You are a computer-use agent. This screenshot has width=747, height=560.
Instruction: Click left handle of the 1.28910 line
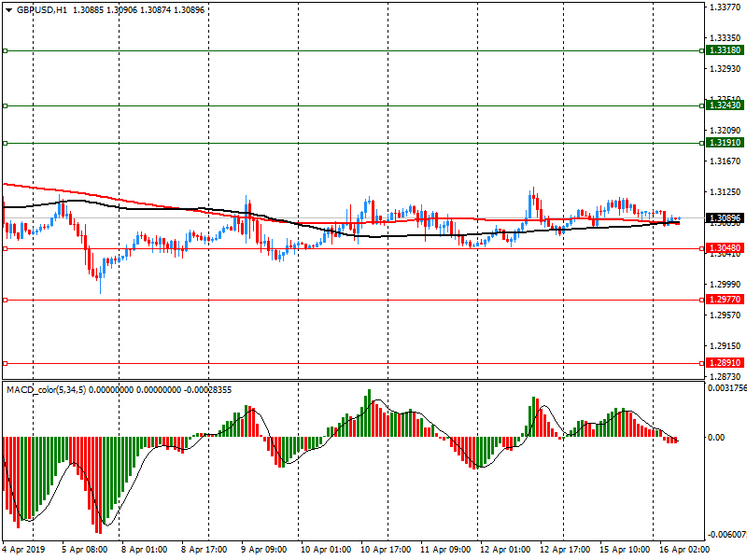pos(5,363)
